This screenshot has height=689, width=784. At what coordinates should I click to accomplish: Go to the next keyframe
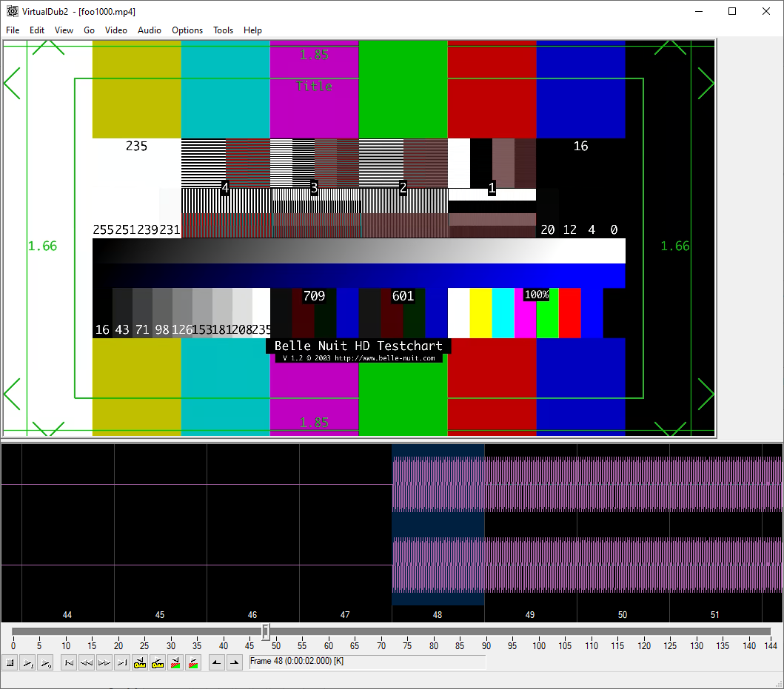tap(158, 662)
